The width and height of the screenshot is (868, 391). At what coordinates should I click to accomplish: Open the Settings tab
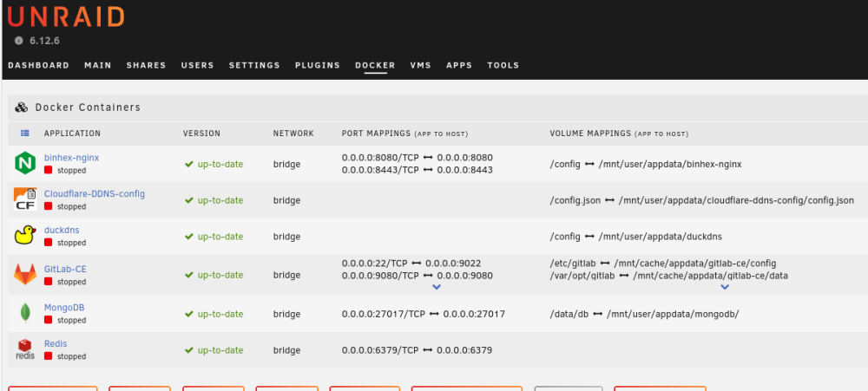click(x=254, y=65)
